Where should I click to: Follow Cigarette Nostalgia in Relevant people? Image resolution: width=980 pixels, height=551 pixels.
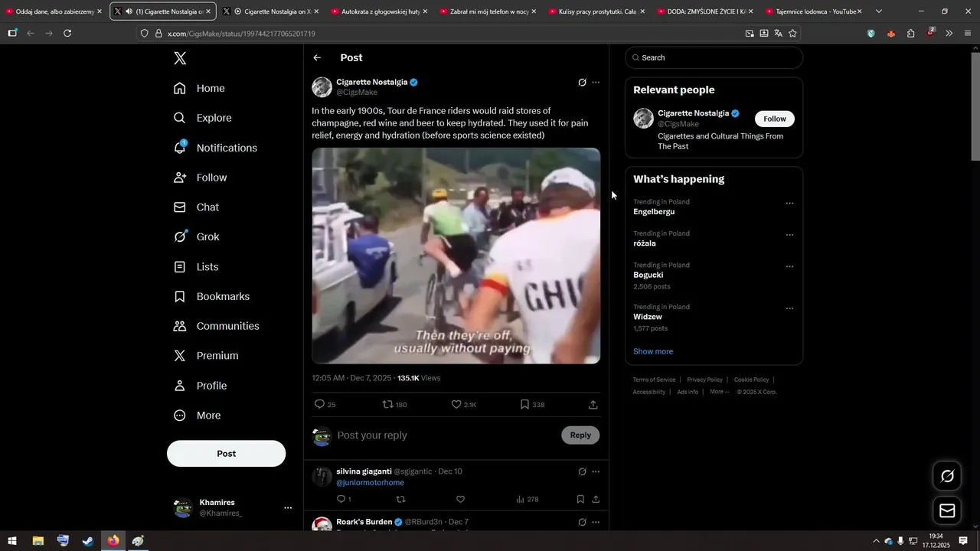775,119
